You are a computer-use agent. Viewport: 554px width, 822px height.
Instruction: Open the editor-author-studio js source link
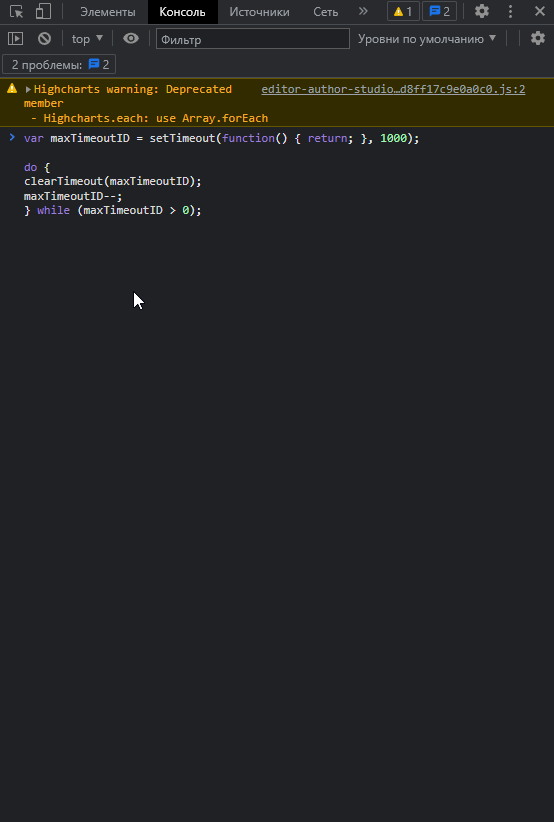click(393, 89)
